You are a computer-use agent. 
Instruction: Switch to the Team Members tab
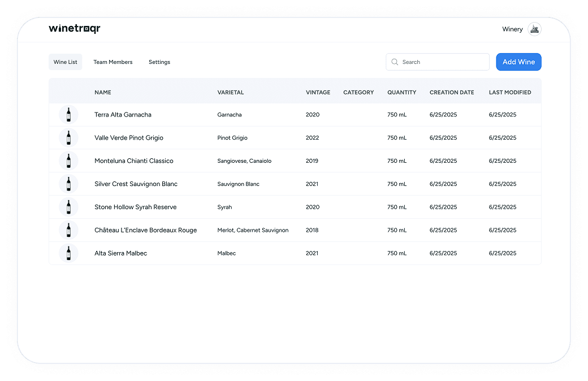point(113,62)
